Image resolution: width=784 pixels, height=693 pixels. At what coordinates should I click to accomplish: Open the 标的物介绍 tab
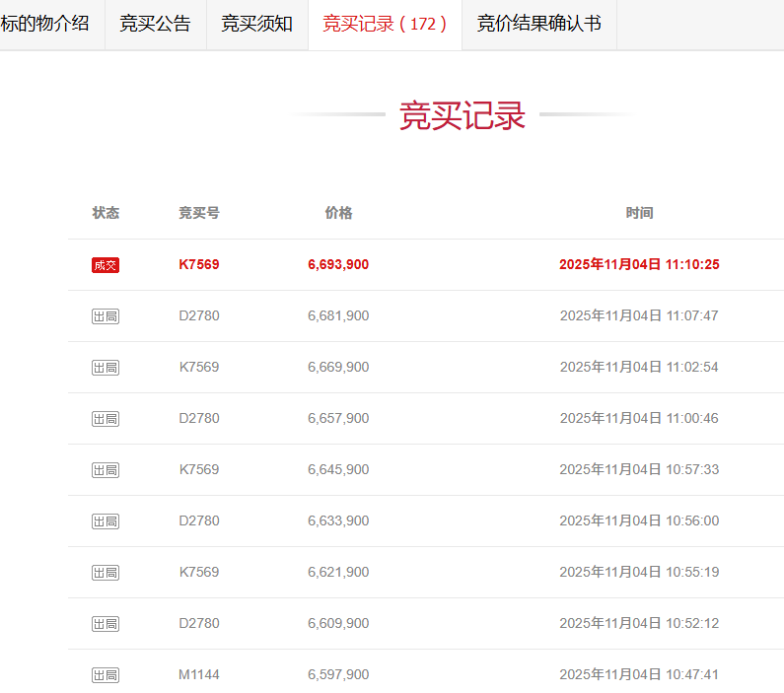(45, 24)
